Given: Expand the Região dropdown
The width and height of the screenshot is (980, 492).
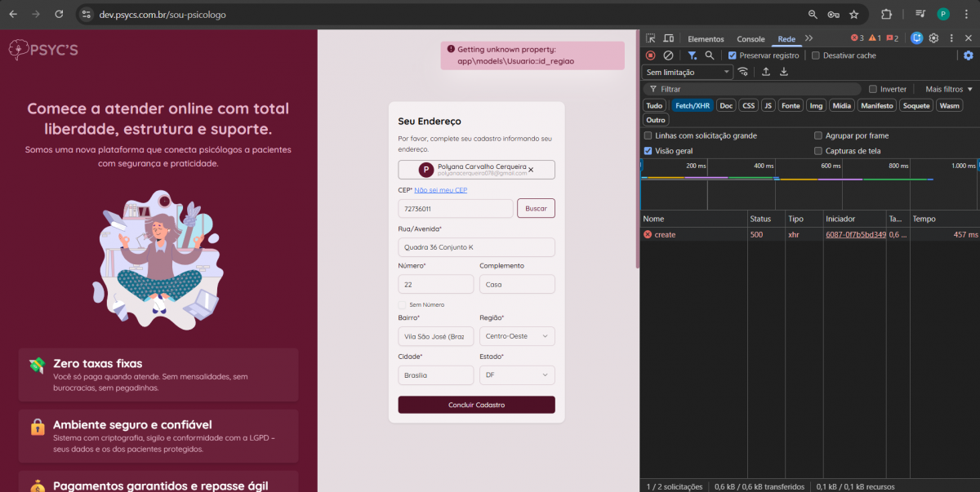Looking at the screenshot, I should tap(517, 336).
